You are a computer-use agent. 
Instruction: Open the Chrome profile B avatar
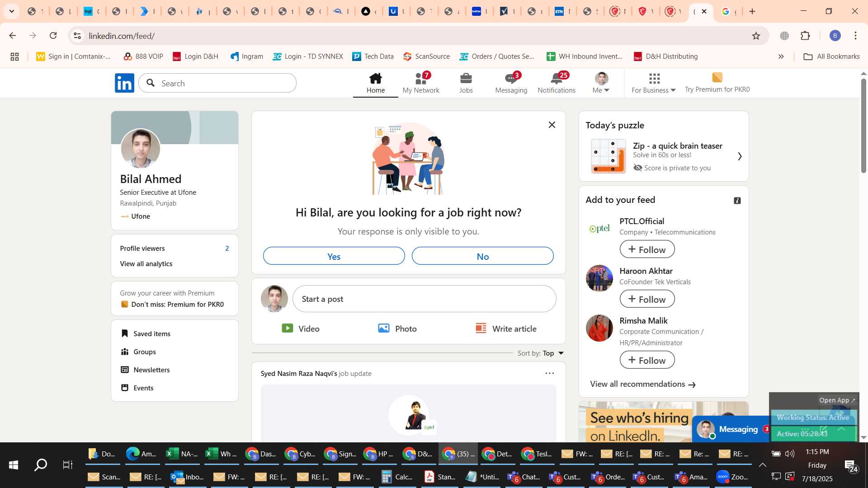point(835,36)
